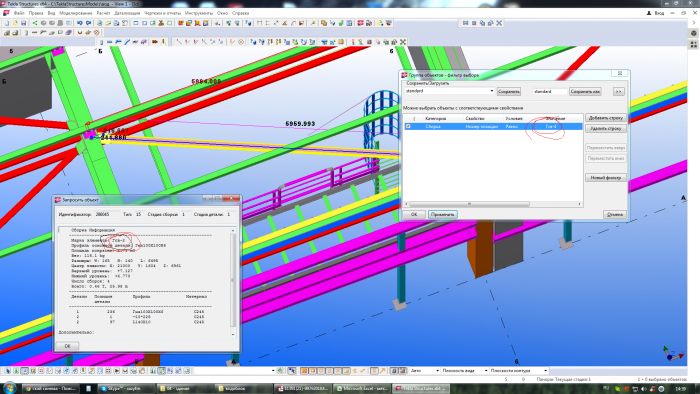Open the Файл menu
The image size is (700, 394).
pyautogui.click(x=19, y=13)
